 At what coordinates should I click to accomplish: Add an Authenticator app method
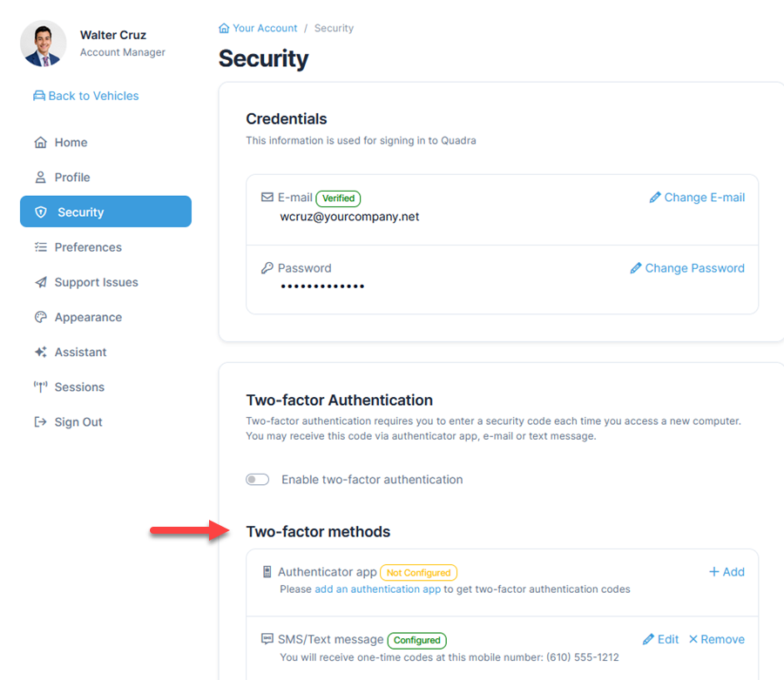[727, 572]
